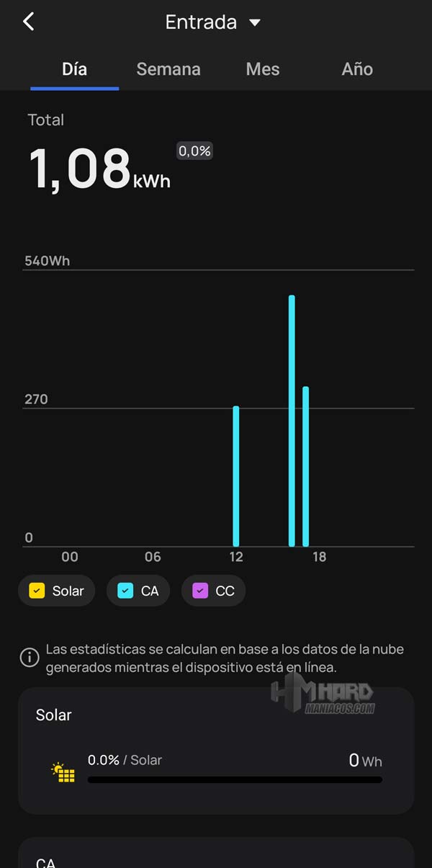The width and height of the screenshot is (432, 868).
Task: Click the dropdown arrow next to Entrada
Action: [254, 23]
